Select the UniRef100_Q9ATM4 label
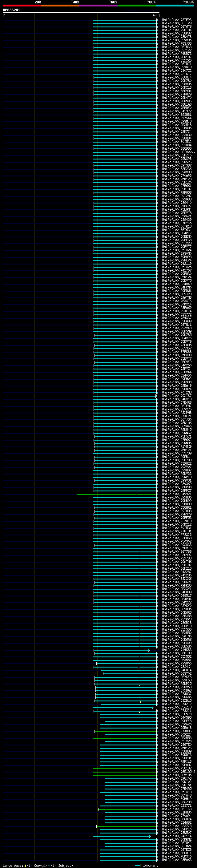The height and width of the screenshot is (868, 197). (176, 30)
